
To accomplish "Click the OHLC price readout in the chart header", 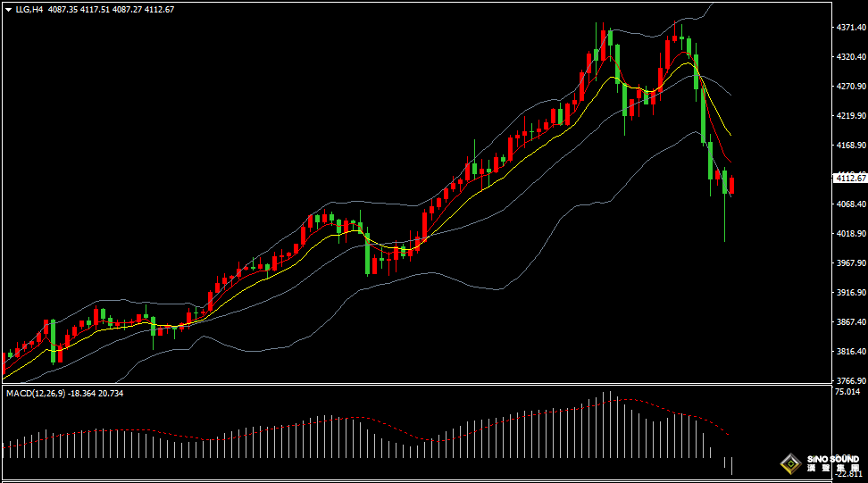I will tap(112, 9).
